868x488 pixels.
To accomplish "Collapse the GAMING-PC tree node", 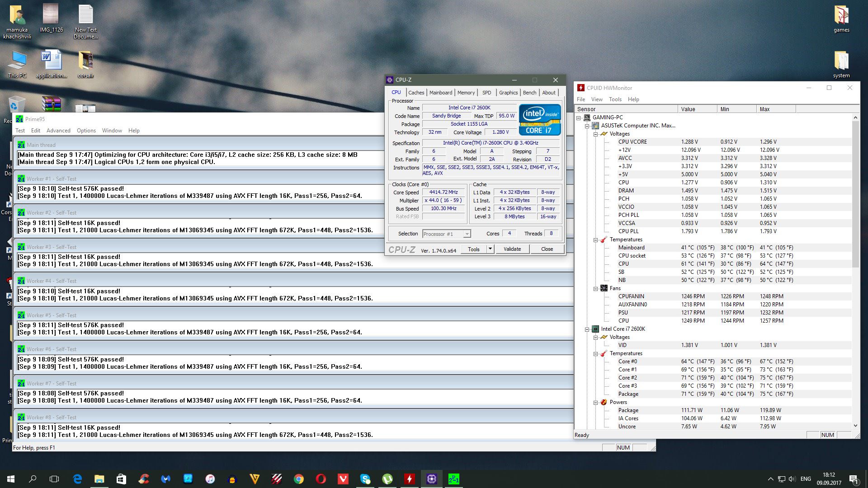I will tap(579, 117).
